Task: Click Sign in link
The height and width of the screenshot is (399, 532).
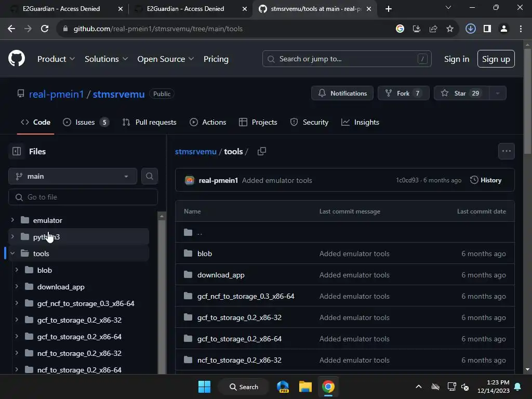Action: click(x=457, y=59)
